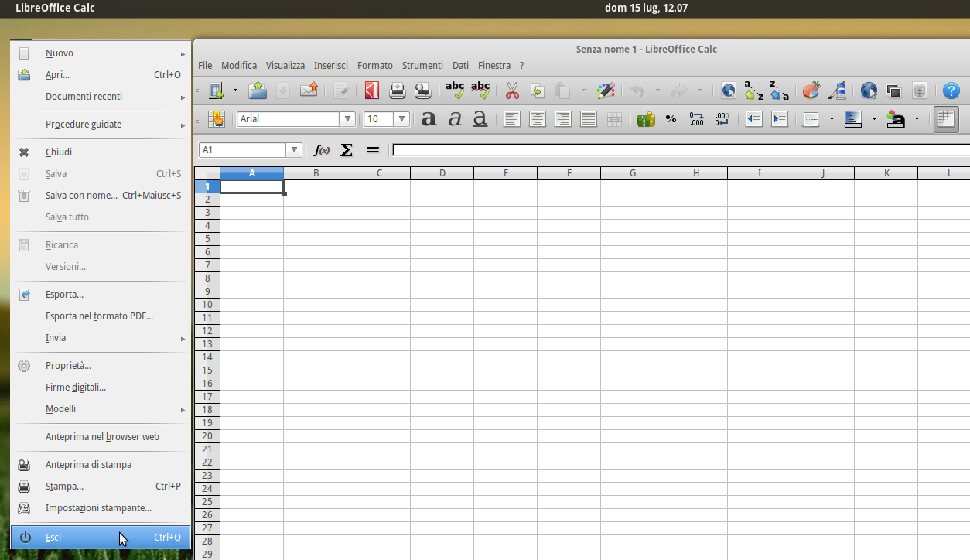The image size is (970, 560).
Task: Click the add decimal place icon
Action: click(x=696, y=119)
